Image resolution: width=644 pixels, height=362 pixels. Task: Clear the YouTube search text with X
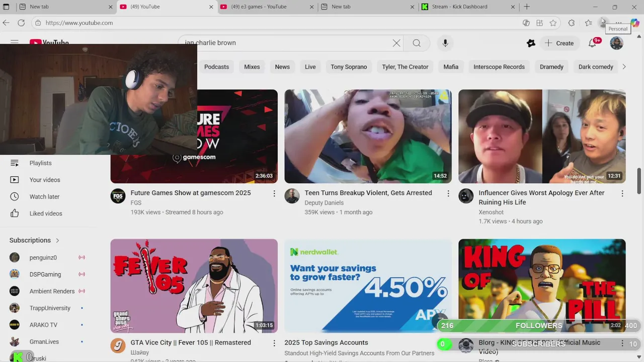pyautogui.click(x=396, y=43)
